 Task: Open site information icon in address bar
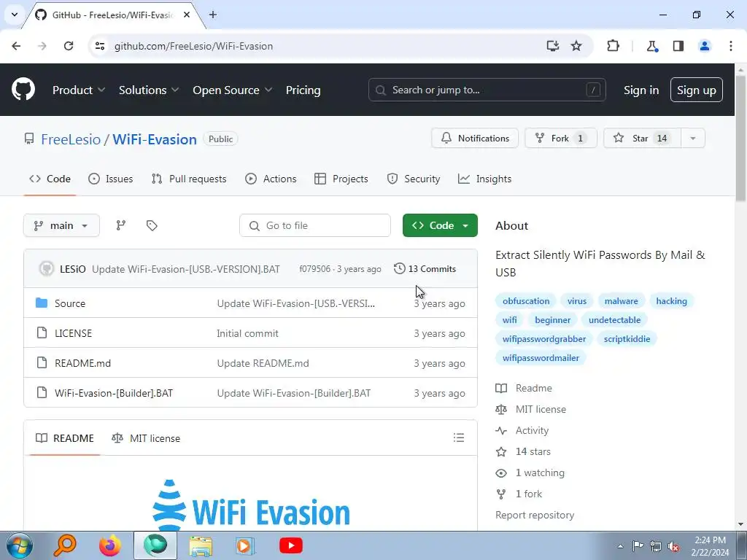[100, 46]
